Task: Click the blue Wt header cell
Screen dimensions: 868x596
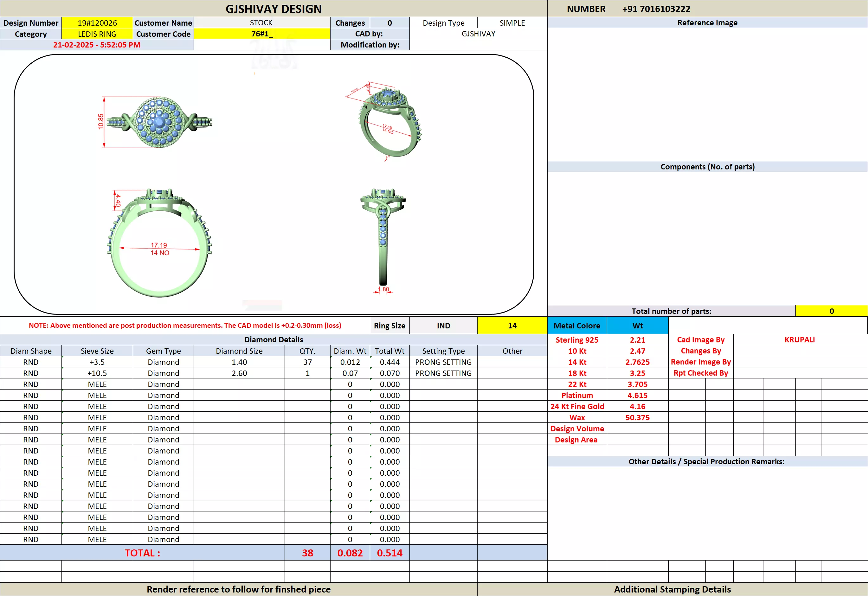Action: pos(638,326)
